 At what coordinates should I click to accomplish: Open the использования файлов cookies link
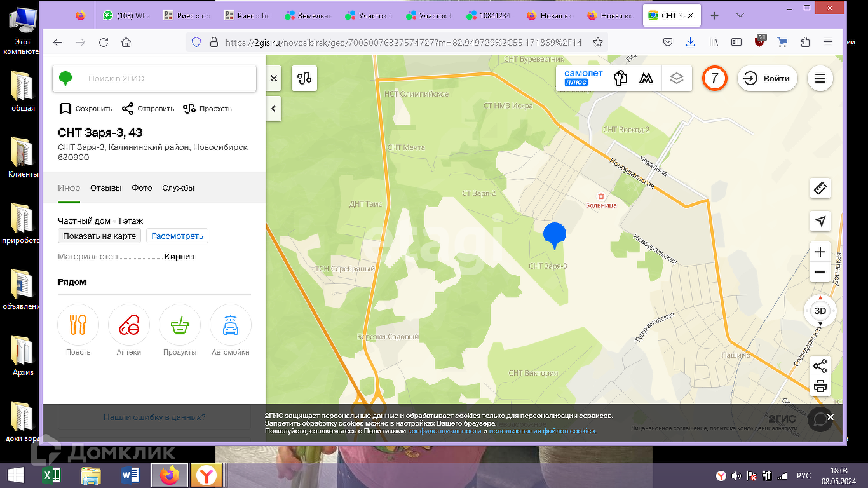tap(542, 431)
